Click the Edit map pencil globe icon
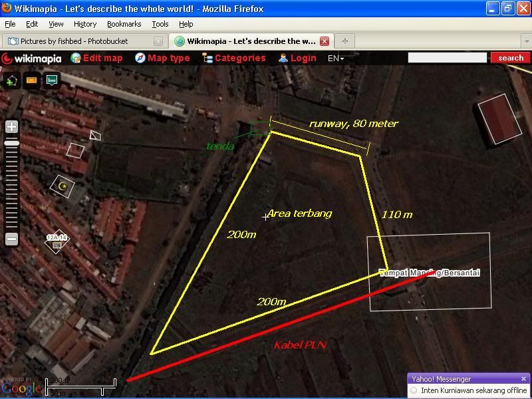Screen dimensions: 532x399 [76, 58]
